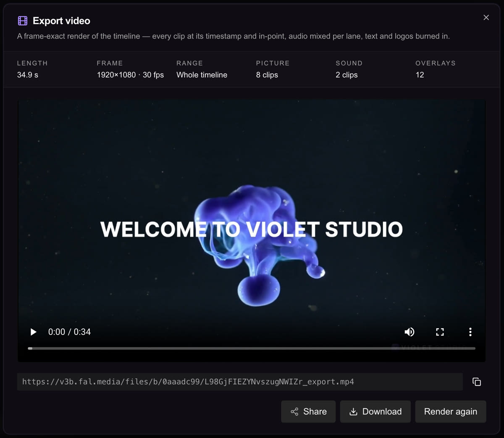The width and height of the screenshot is (504, 438).
Task: Click the Whole timeline range value
Action: tap(202, 75)
